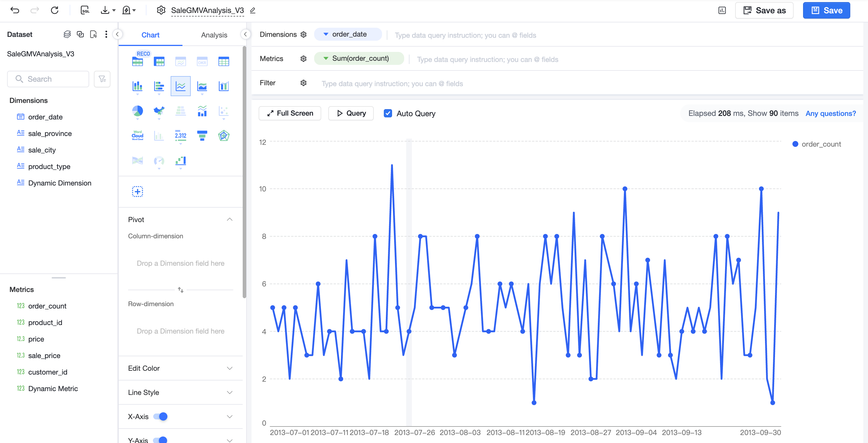
Task: Open the Chart tab
Action: [x=150, y=35]
